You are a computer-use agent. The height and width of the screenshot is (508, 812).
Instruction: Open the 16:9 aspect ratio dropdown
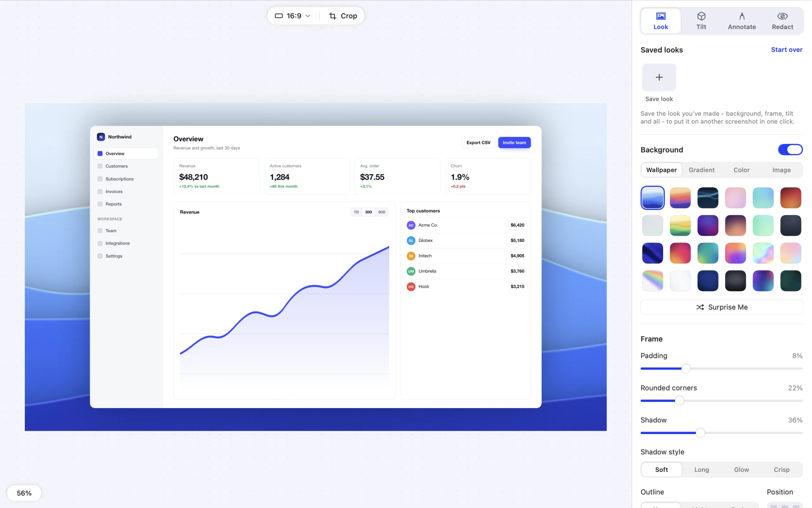293,16
